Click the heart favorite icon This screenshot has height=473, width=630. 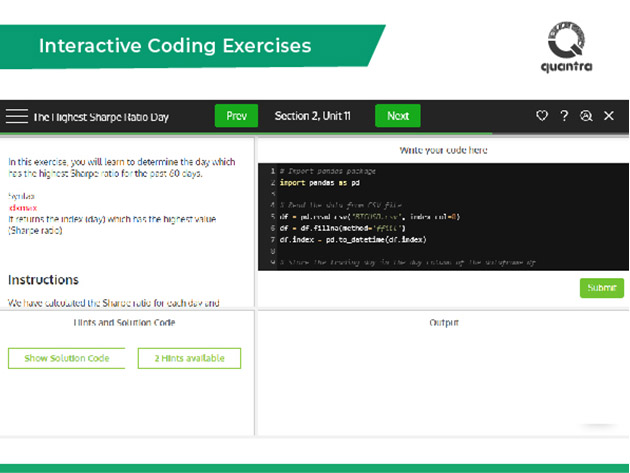click(542, 116)
